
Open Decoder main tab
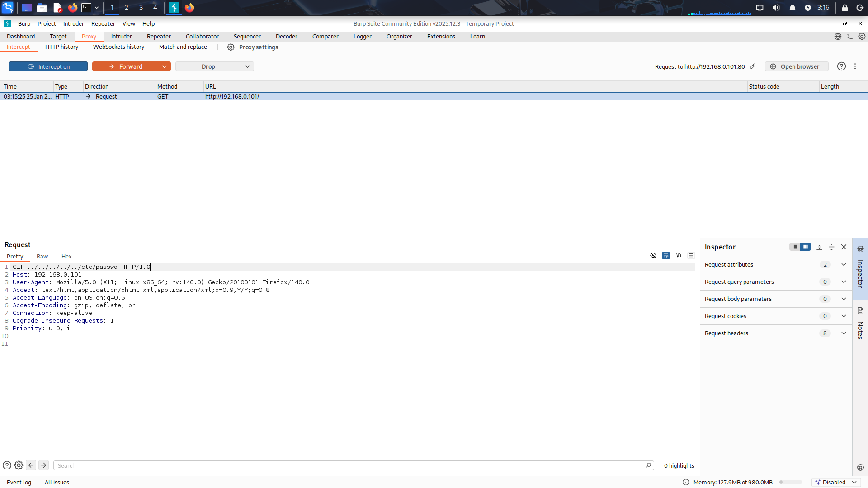click(x=287, y=37)
